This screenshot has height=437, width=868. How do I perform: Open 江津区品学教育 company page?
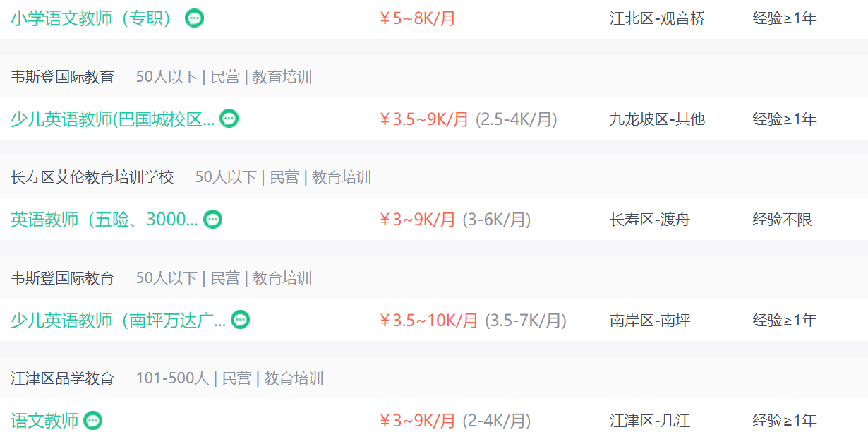tap(62, 378)
